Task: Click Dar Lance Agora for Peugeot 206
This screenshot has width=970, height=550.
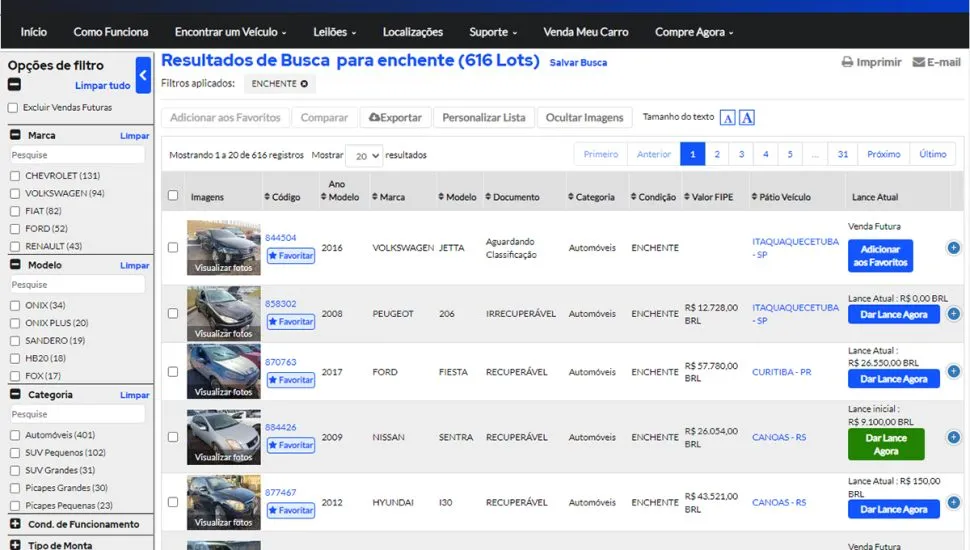Action: 893,315
